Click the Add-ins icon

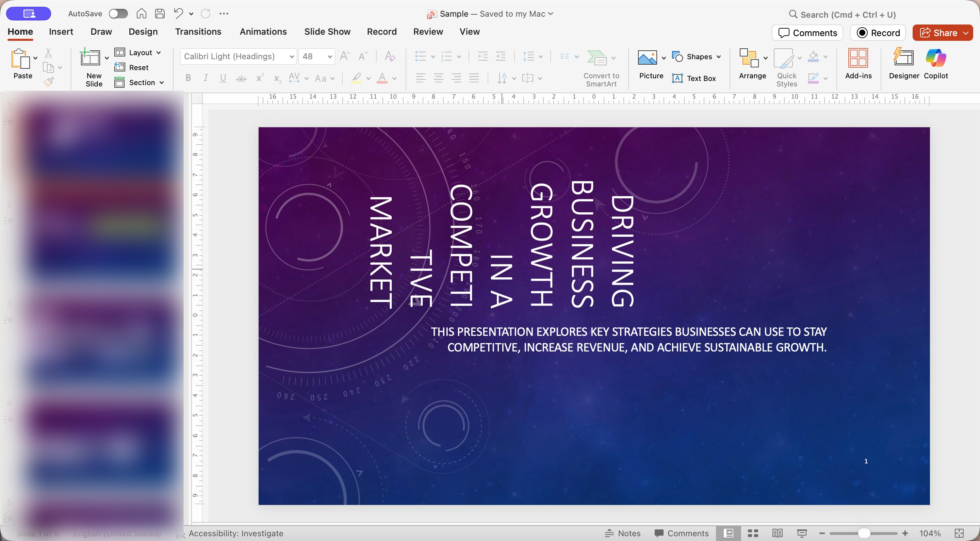coord(858,58)
